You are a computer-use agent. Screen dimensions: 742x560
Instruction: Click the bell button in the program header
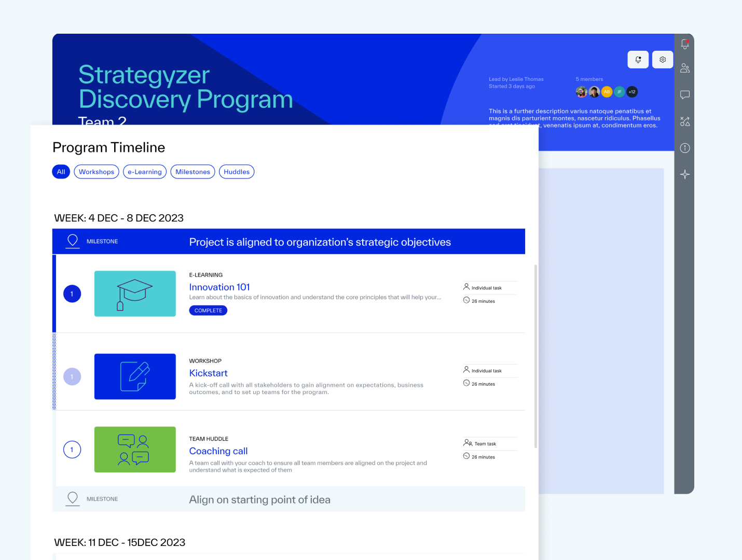[x=638, y=59]
